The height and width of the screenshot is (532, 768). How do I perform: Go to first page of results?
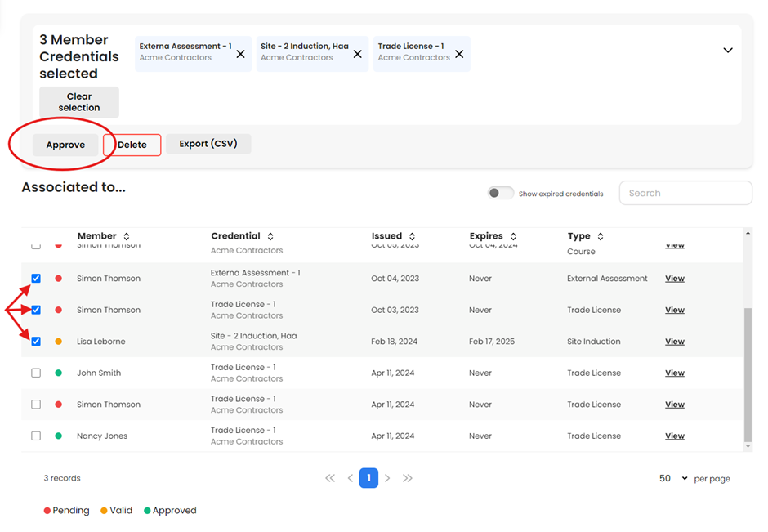click(x=330, y=478)
